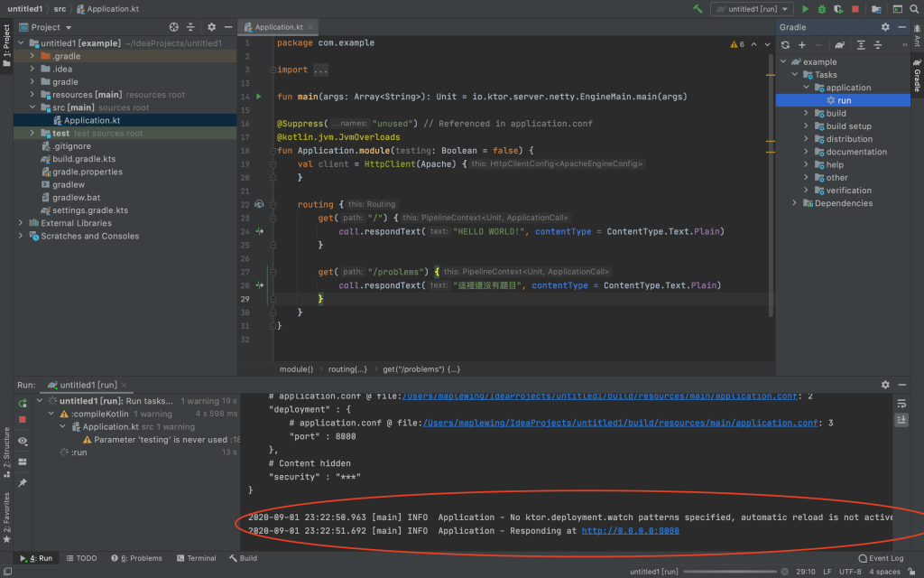
Task: Select build.gradle.kts in the project tree
Action: [x=84, y=159]
